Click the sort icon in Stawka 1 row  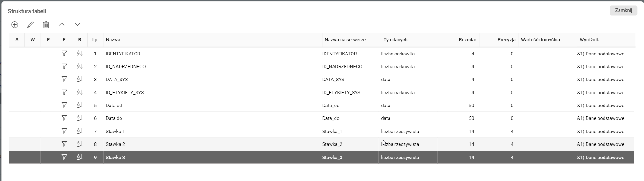pyautogui.click(x=80, y=131)
